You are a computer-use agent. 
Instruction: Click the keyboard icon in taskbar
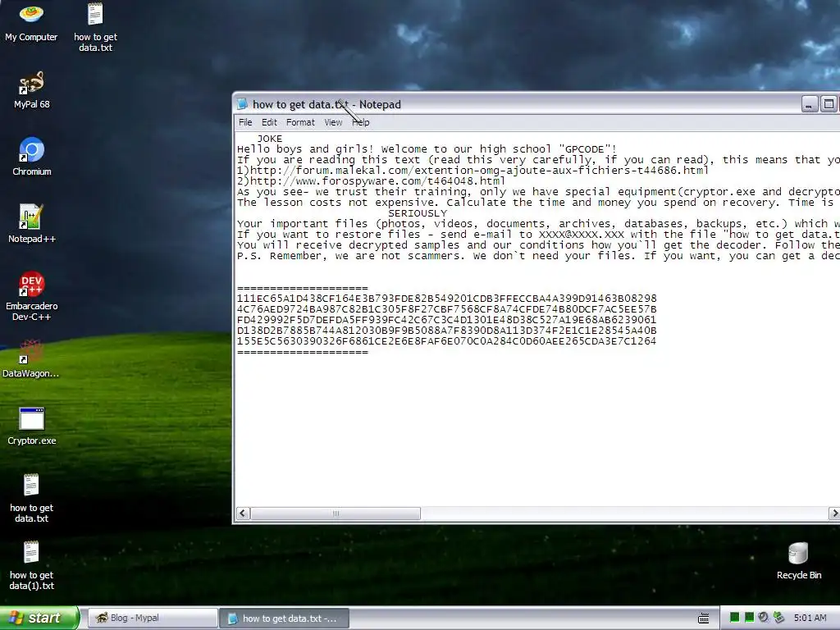(703, 619)
